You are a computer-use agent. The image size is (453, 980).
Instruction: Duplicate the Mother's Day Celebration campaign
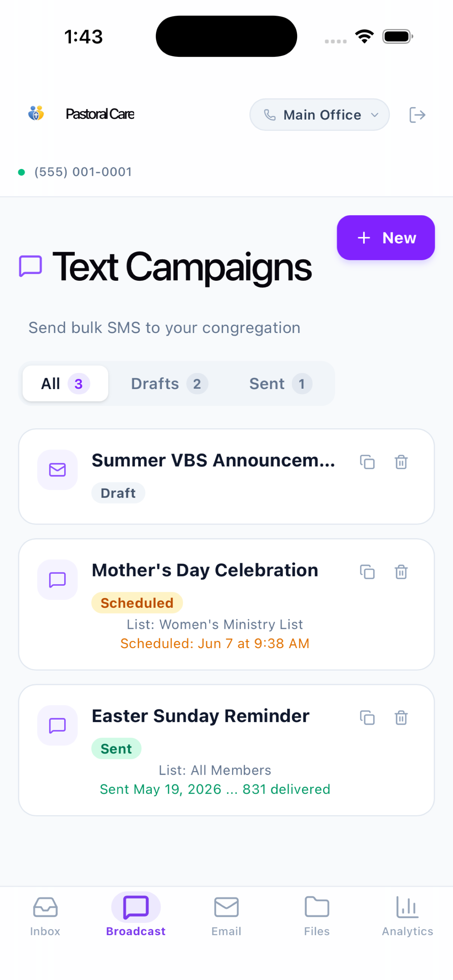pyautogui.click(x=367, y=571)
